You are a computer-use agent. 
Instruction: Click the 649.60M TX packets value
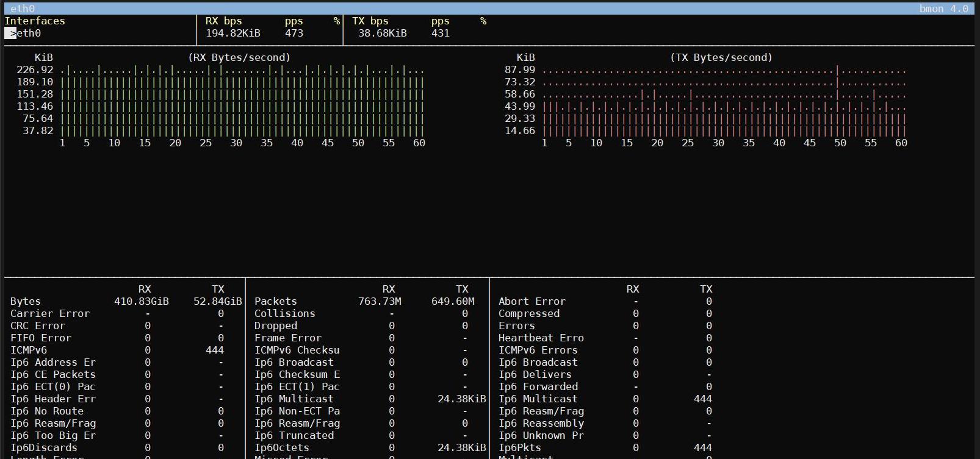pyautogui.click(x=453, y=301)
